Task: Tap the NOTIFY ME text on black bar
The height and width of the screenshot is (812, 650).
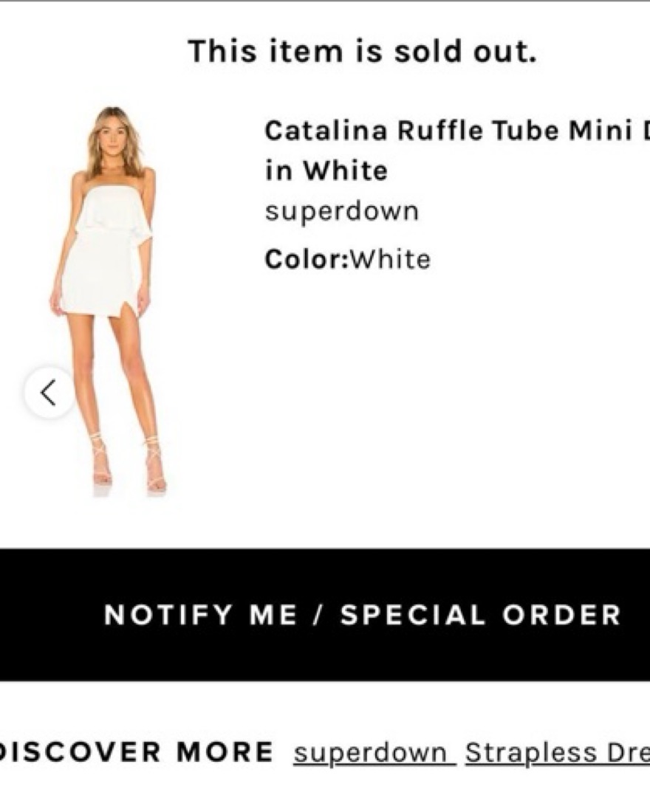Action: click(201, 615)
